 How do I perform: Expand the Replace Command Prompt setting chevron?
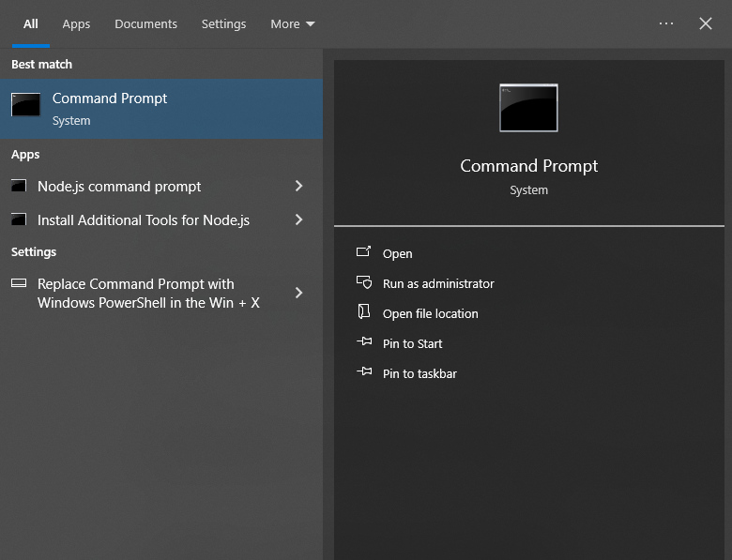(299, 293)
